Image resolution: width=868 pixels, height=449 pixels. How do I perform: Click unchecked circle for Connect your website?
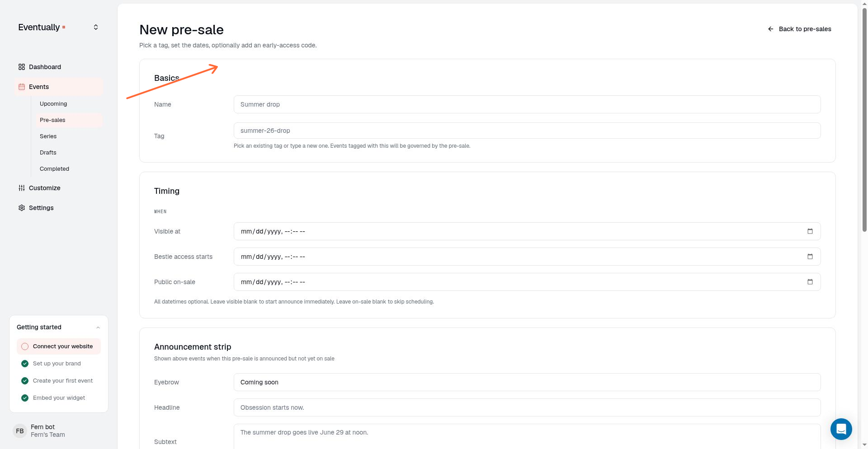[25, 346]
